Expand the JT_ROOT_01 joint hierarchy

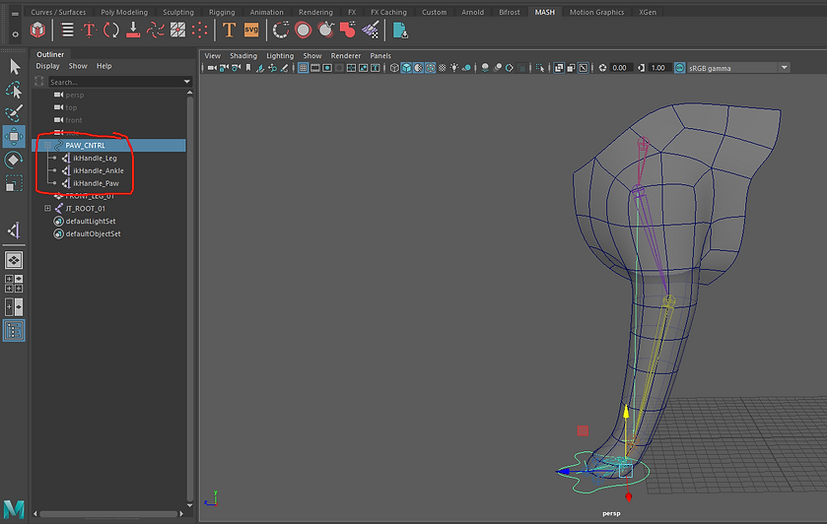pos(47,208)
